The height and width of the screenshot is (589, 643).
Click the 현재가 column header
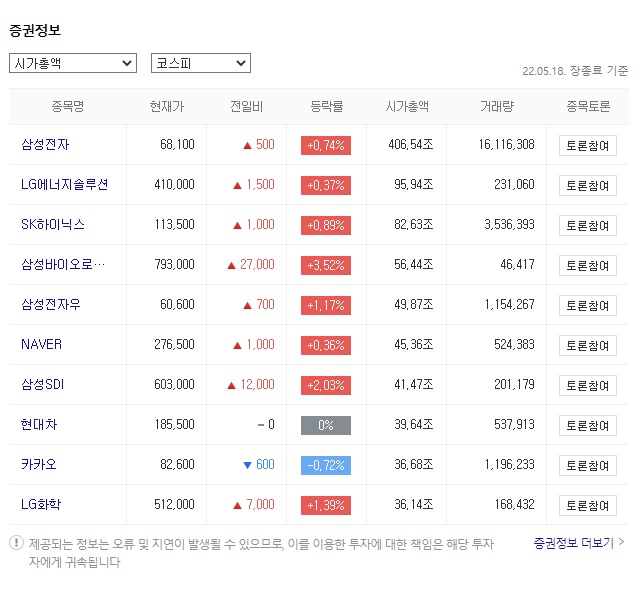coord(166,106)
